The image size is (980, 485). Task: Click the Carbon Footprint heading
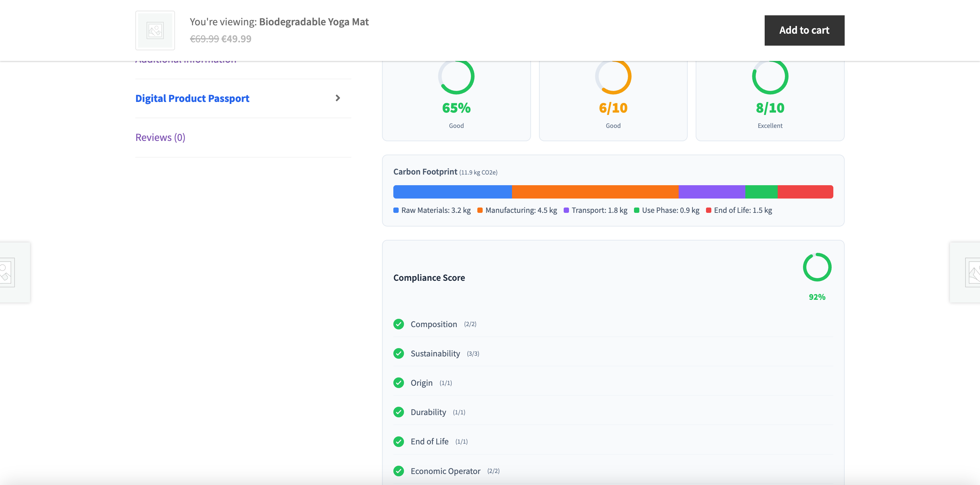click(425, 172)
